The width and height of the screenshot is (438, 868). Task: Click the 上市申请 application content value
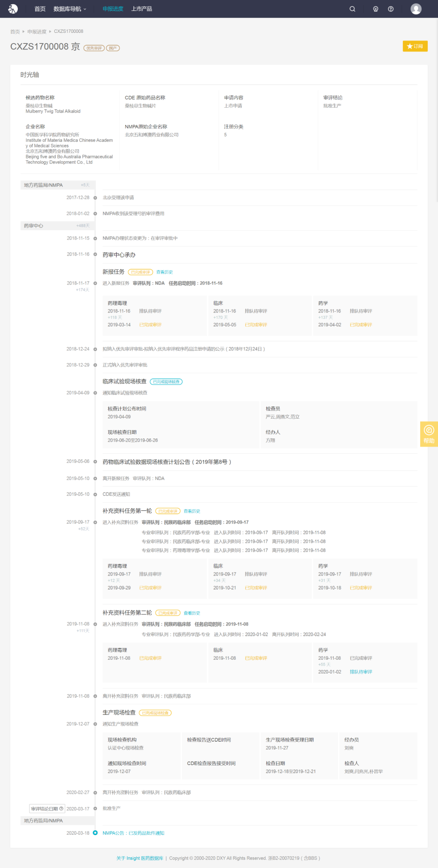(233, 106)
